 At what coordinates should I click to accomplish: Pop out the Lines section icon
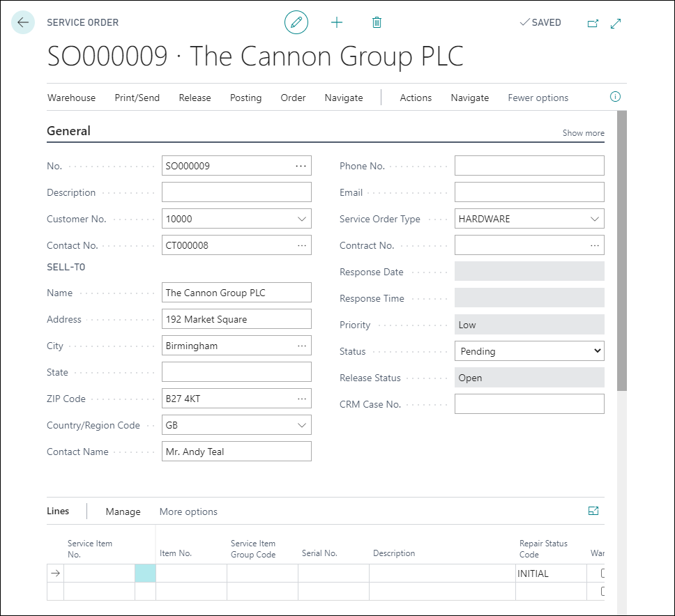point(593,511)
